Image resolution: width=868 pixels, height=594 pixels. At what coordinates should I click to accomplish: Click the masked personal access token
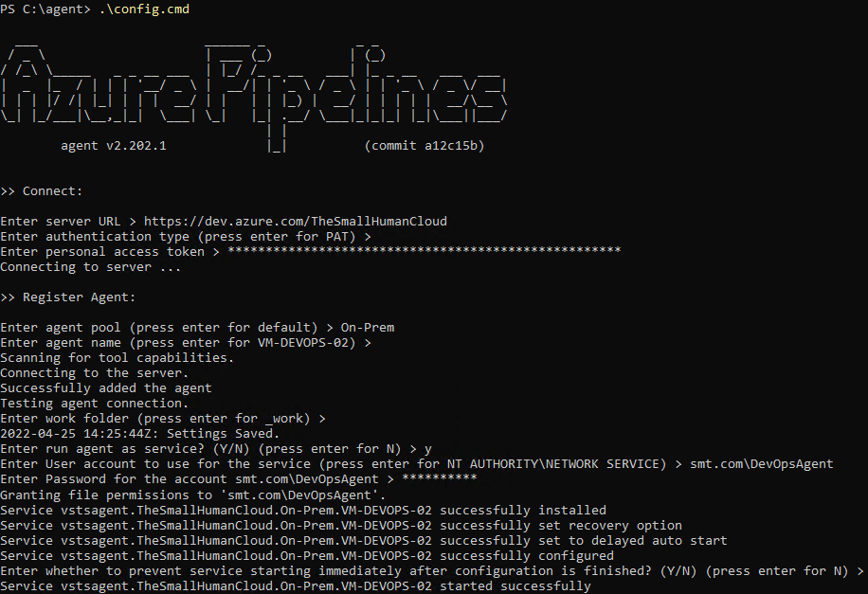(425, 251)
